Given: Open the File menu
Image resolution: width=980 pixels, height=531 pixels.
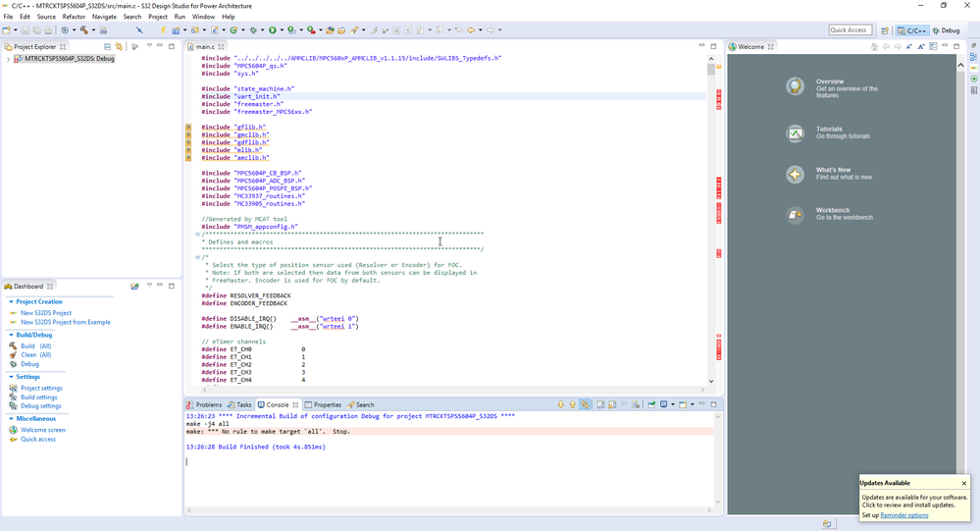Looking at the screenshot, I should coord(8,17).
